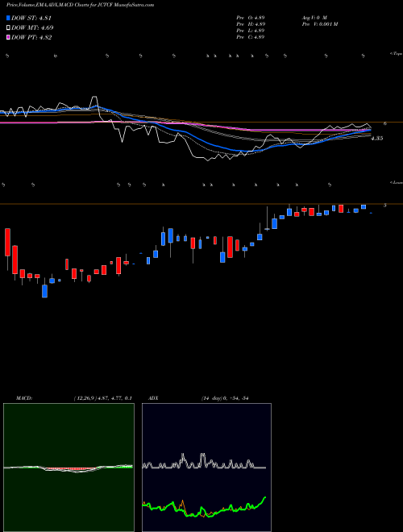Click the 'Avg V: 0 M' volume text
The width and height of the screenshot is (403, 532).
[x=314, y=17]
